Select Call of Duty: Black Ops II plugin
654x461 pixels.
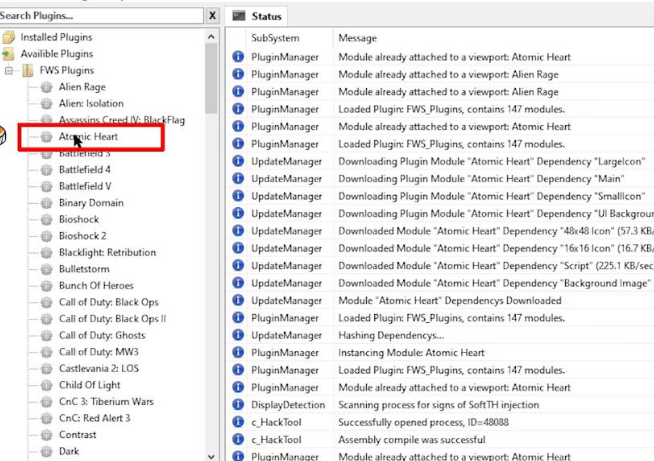pos(113,319)
